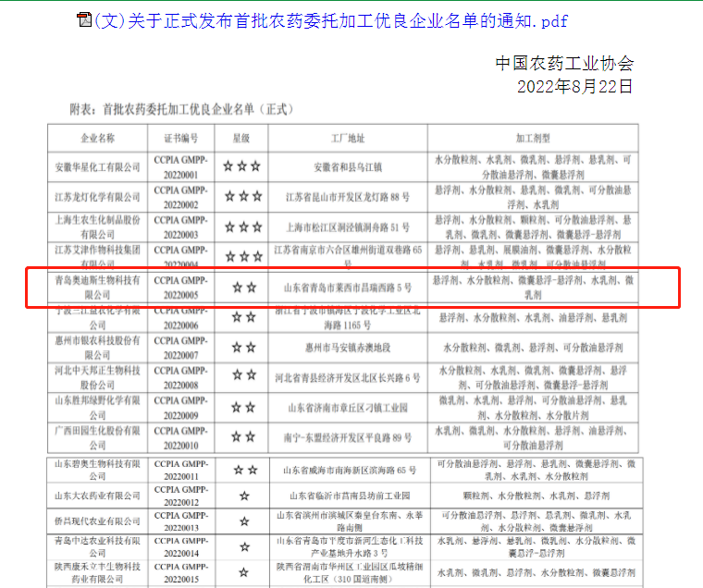
Task: Click certificate number CCPIA GMPP-20220001
Action: [181, 166]
